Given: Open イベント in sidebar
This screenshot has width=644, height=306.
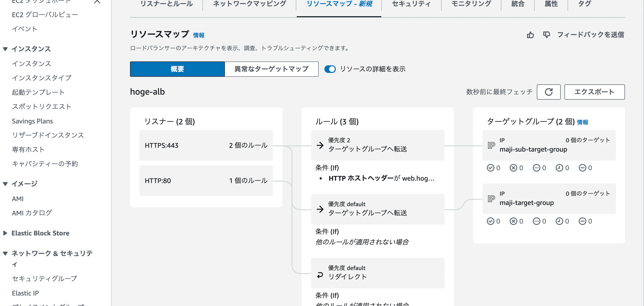Looking at the screenshot, I should 25,29.
